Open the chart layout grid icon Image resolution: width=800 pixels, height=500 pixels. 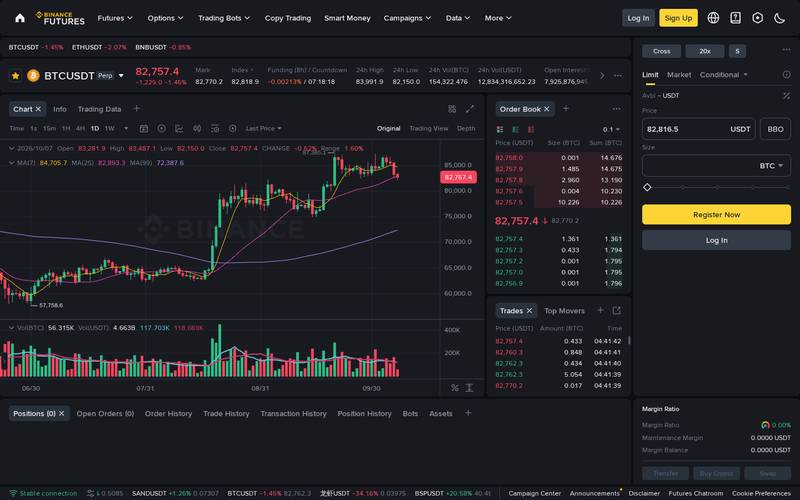click(x=452, y=109)
